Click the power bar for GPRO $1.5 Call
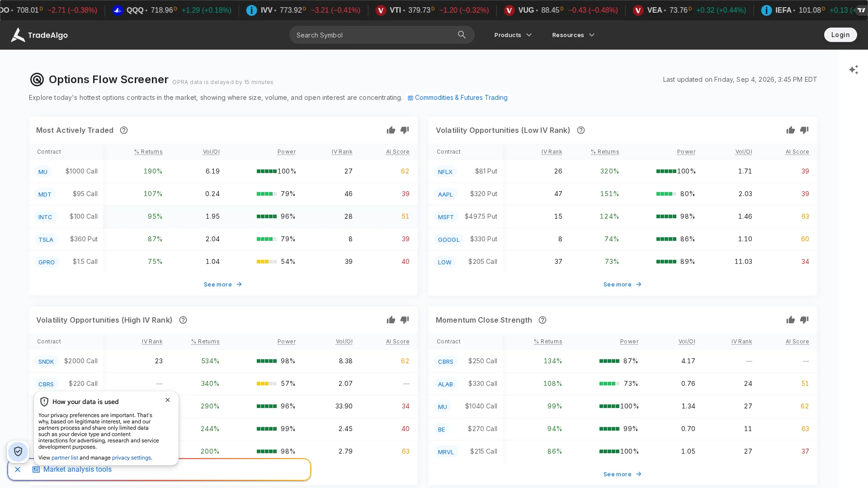 pos(267,262)
